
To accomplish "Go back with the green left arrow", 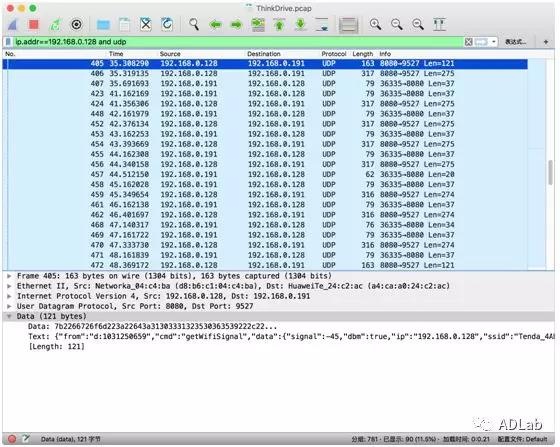I will (x=215, y=25).
